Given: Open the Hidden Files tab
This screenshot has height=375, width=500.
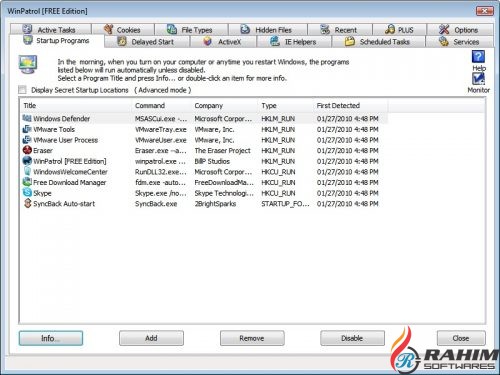Looking at the screenshot, I should tap(268, 29).
